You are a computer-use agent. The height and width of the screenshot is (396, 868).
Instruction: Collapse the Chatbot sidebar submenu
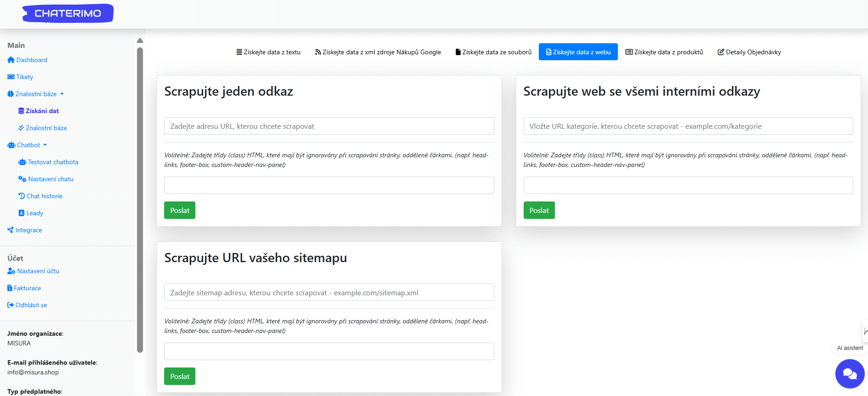(29, 145)
